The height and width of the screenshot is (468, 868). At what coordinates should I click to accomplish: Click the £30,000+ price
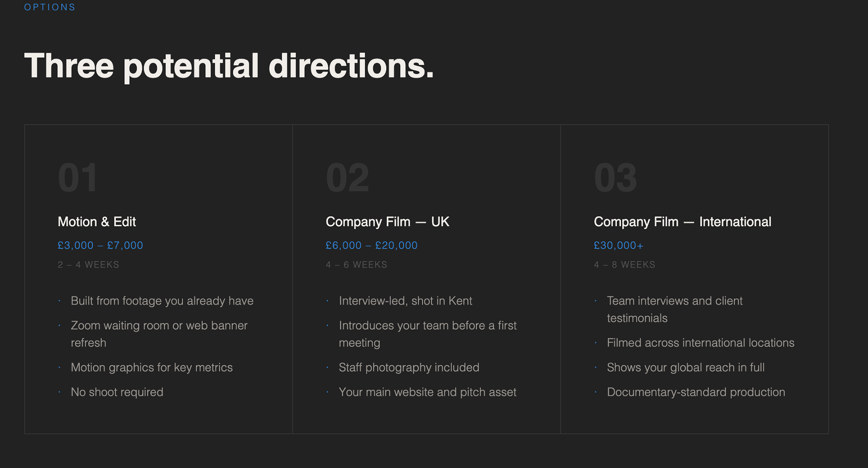click(618, 246)
